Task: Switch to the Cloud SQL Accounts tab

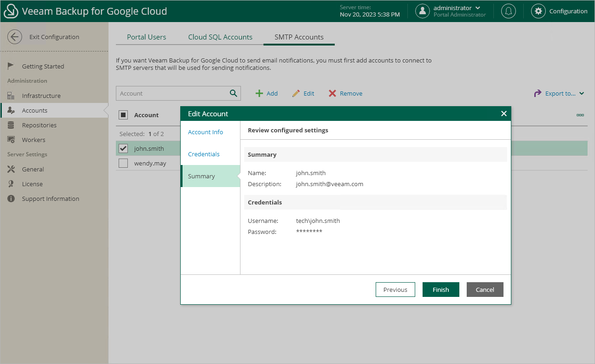Action: [x=220, y=37]
